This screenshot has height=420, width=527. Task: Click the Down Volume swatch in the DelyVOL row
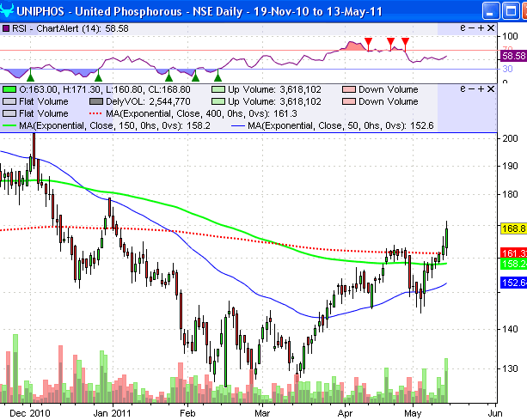pos(348,101)
